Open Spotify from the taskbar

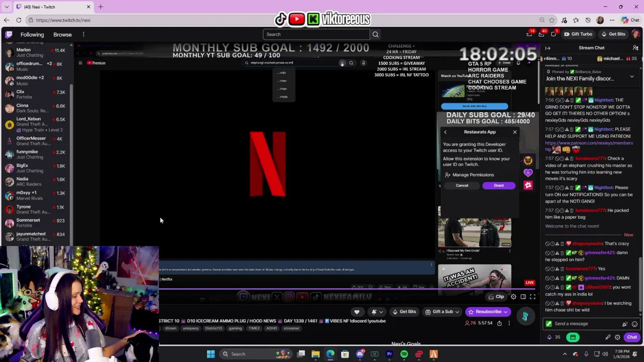coord(404,354)
